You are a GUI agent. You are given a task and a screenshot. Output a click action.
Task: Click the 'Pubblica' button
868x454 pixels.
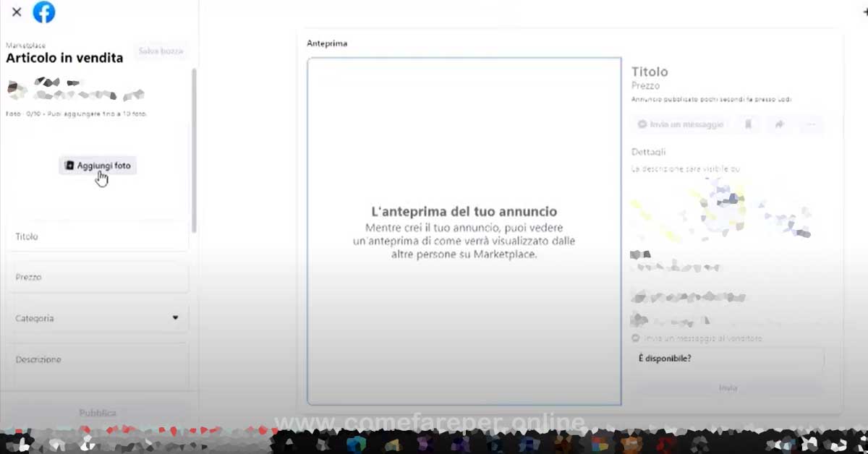98,412
